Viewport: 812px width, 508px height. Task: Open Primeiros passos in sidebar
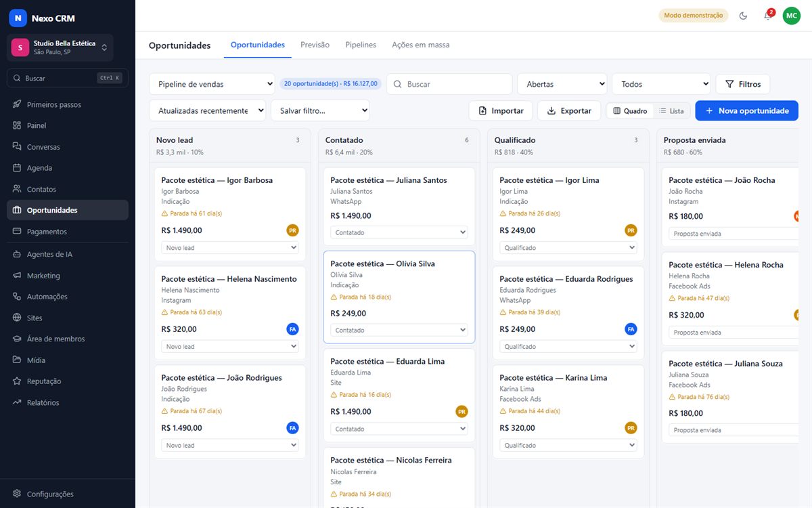[x=68, y=104]
